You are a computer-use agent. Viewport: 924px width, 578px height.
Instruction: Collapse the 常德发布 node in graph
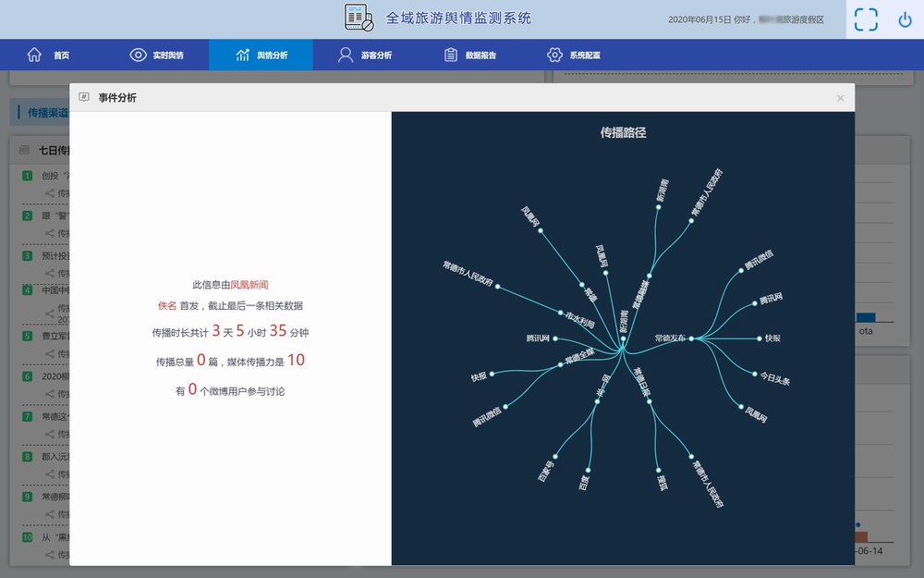[691, 338]
